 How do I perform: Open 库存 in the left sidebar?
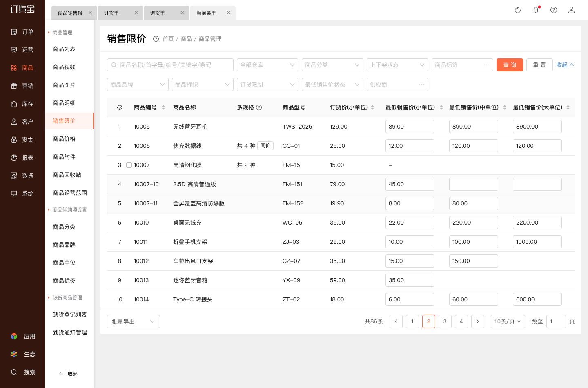point(22,104)
